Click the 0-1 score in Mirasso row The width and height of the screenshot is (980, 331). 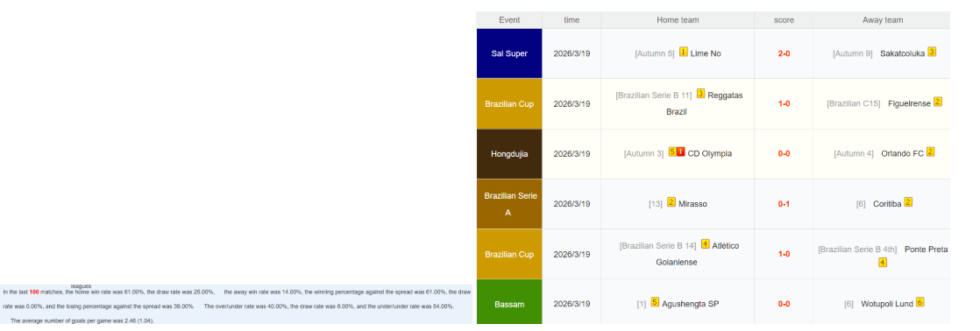[784, 204]
